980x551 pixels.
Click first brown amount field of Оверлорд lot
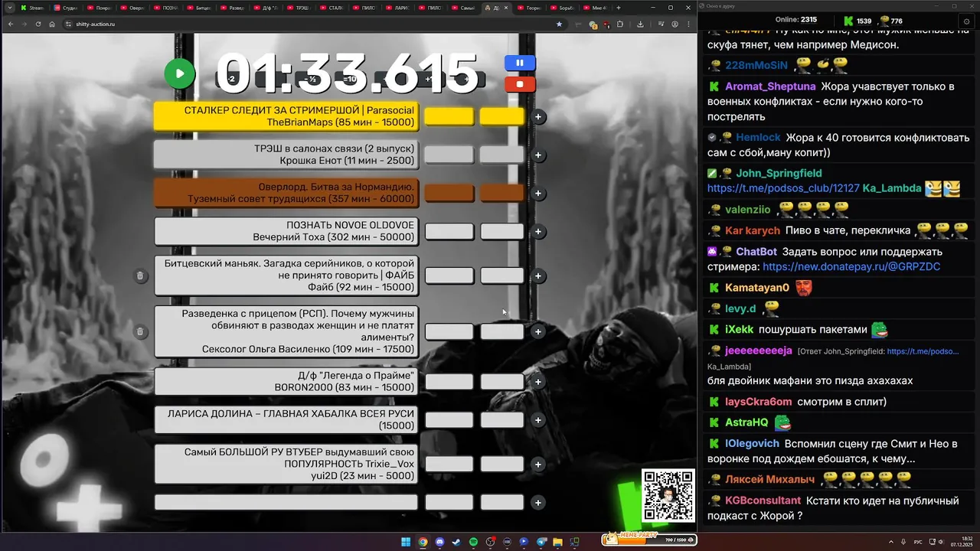click(x=449, y=193)
